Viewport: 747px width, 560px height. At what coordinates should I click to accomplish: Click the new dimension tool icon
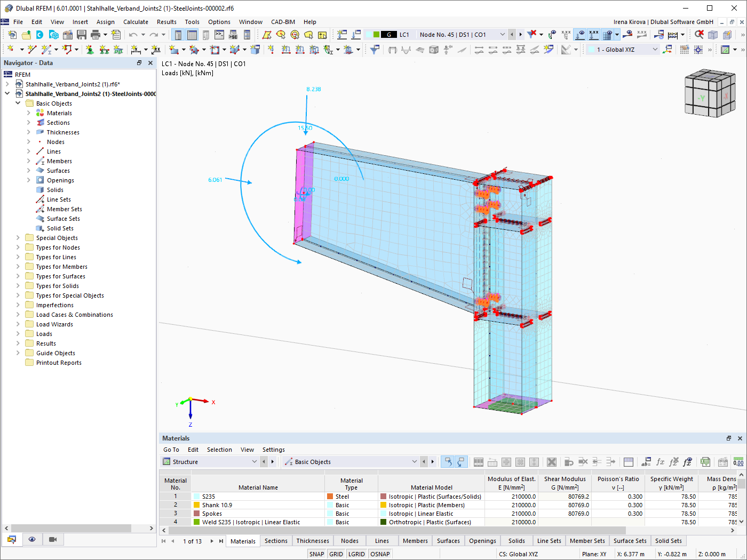click(x=136, y=50)
